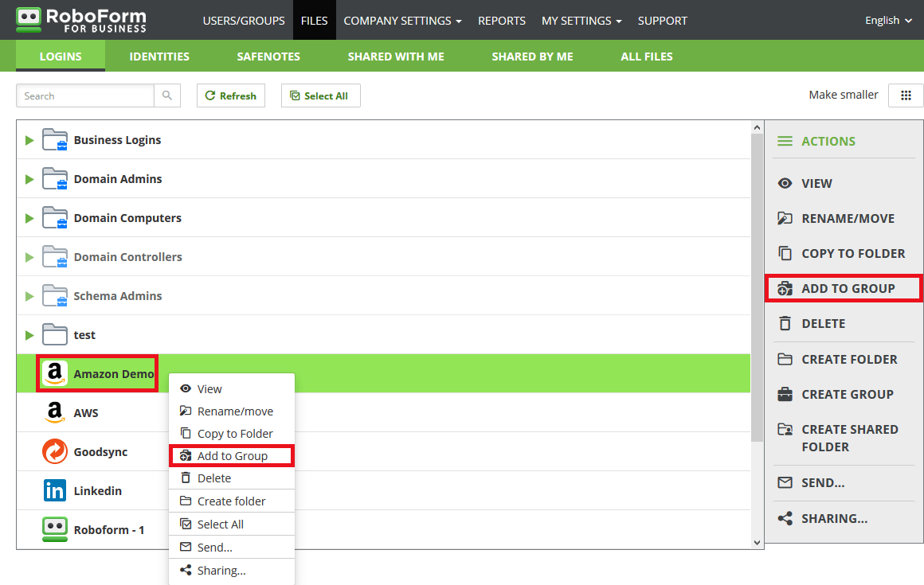924x585 pixels.
Task: Click the AWS Amazon icon
Action: 55,413
